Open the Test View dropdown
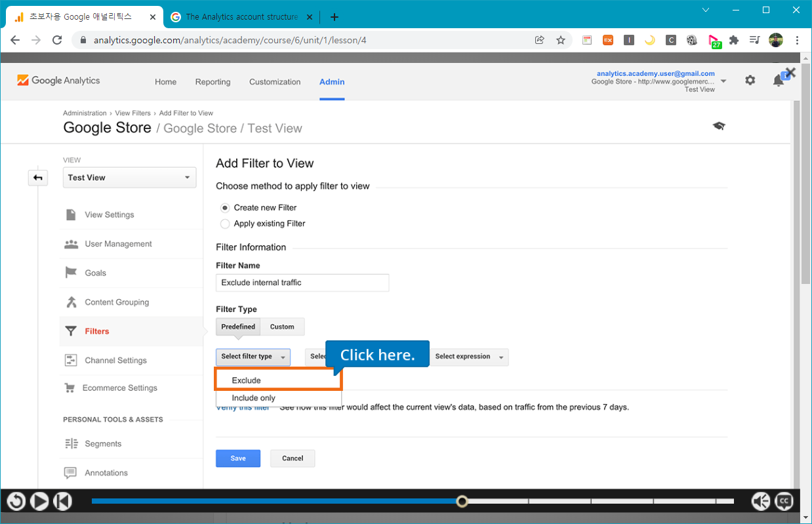 [x=129, y=178]
